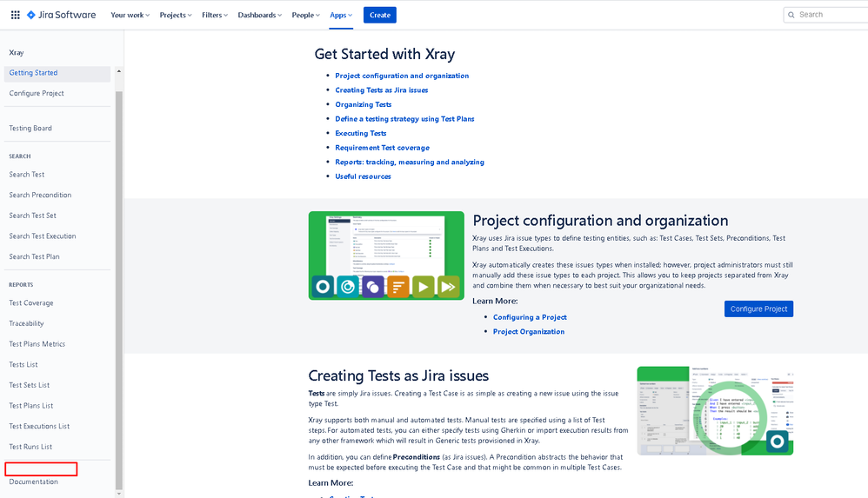Click the sidebar scrollbar thumb
Screen dimensions: 868x498
tap(119, 289)
